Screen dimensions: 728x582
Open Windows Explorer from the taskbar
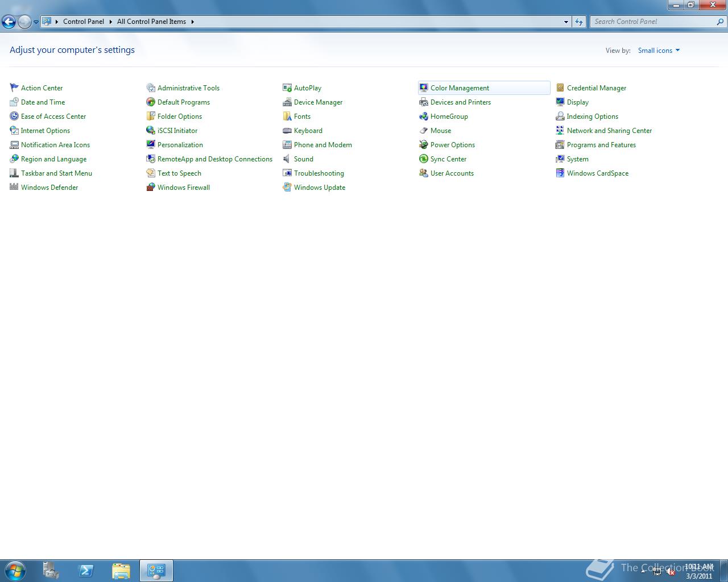point(121,570)
